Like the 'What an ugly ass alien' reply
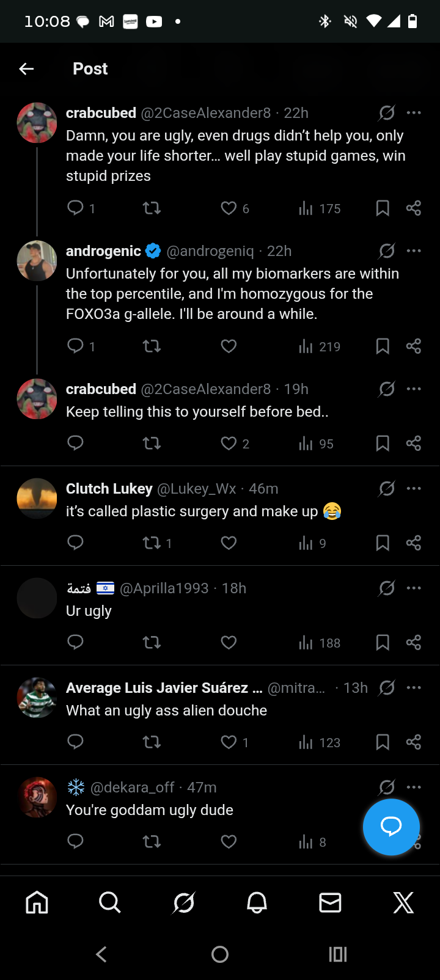This screenshot has width=440, height=980. pyautogui.click(x=229, y=742)
